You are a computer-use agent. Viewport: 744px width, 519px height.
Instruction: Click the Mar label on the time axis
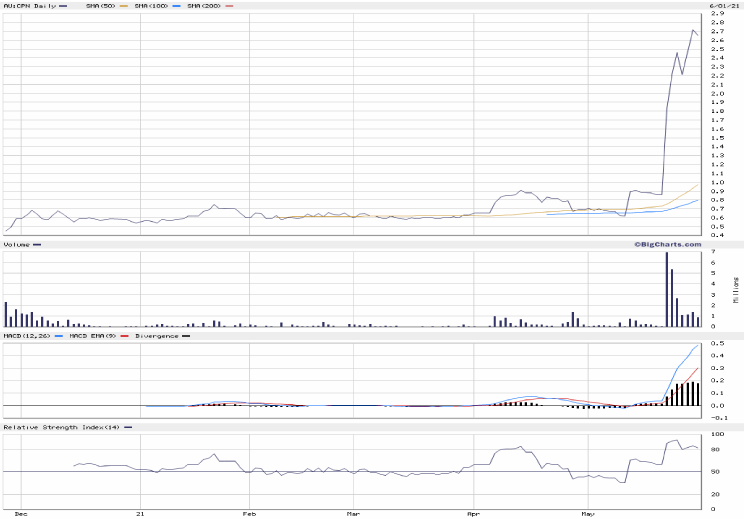click(x=354, y=513)
